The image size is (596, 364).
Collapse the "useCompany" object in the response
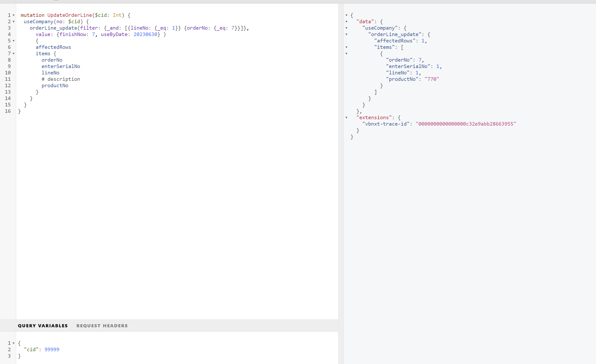[347, 28]
